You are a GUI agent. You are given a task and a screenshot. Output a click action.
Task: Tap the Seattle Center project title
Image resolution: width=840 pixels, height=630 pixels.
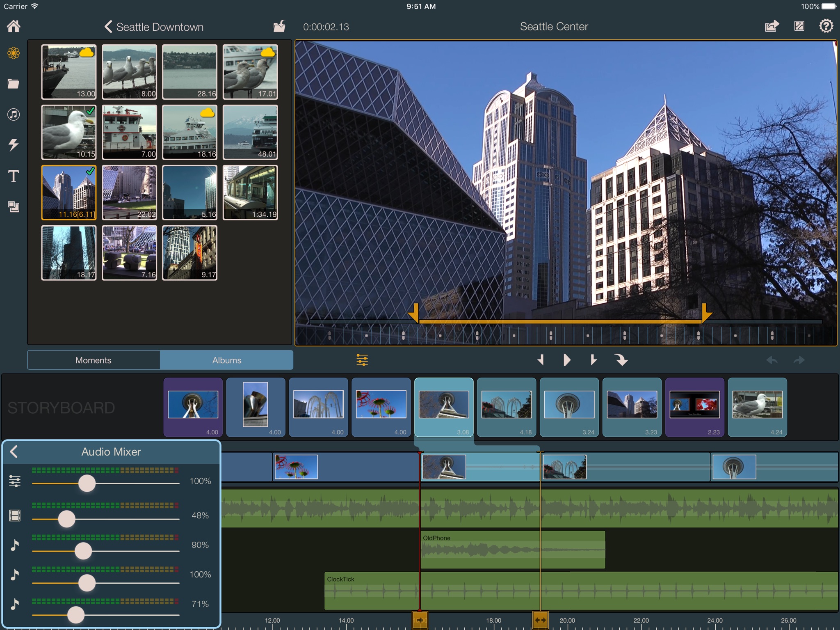pos(554,26)
